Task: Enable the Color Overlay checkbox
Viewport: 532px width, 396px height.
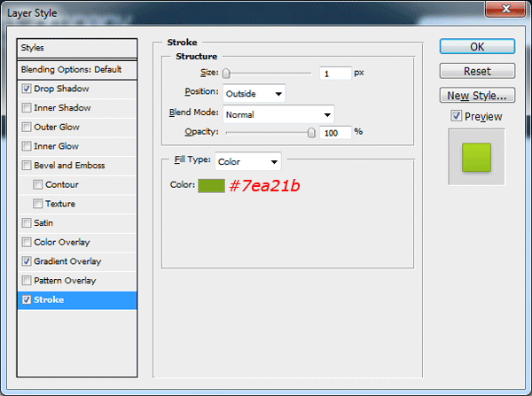Action: click(27, 242)
